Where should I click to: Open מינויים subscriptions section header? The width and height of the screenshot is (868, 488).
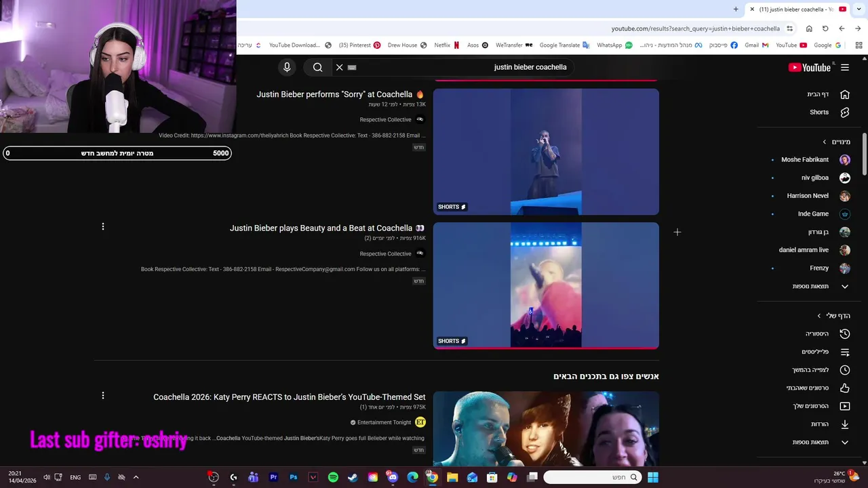tap(836, 142)
